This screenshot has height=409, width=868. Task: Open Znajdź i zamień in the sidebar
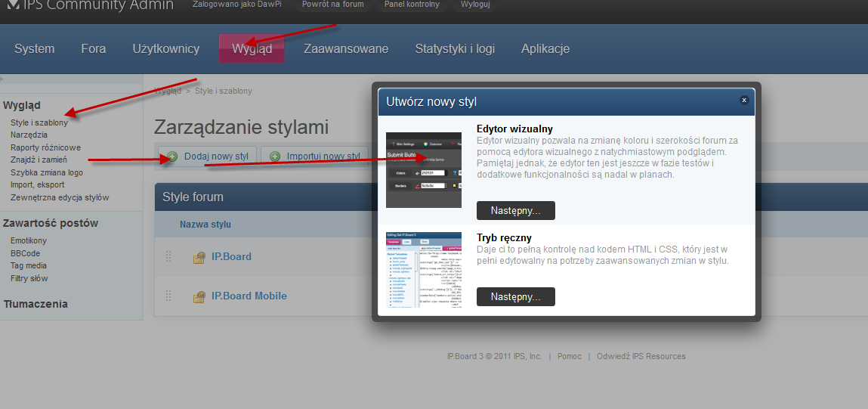[x=39, y=160]
